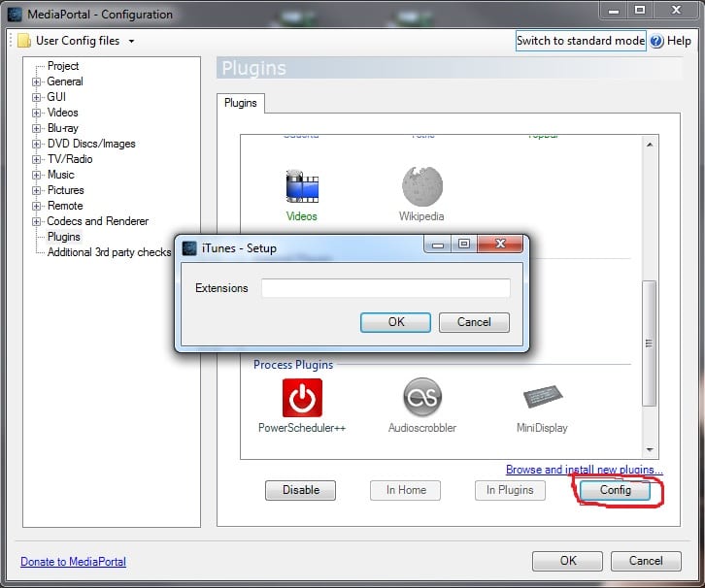Click the Help question mark icon
705x588 pixels.
pos(656,41)
